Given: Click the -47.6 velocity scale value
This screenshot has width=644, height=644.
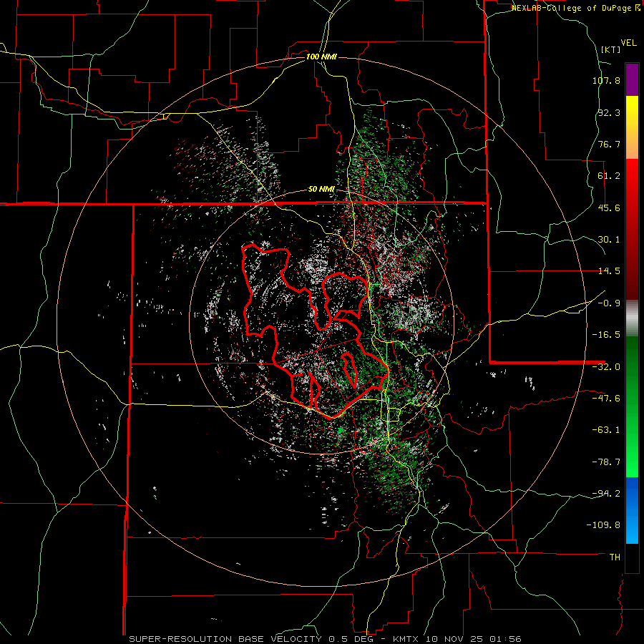Looking at the screenshot, I should coord(606,399).
